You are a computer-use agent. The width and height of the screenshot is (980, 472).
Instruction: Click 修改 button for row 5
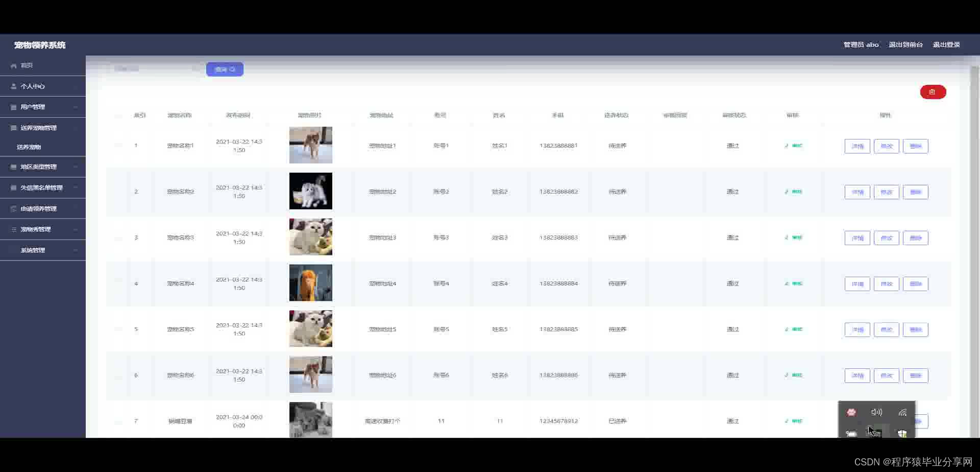click(887, 329)
